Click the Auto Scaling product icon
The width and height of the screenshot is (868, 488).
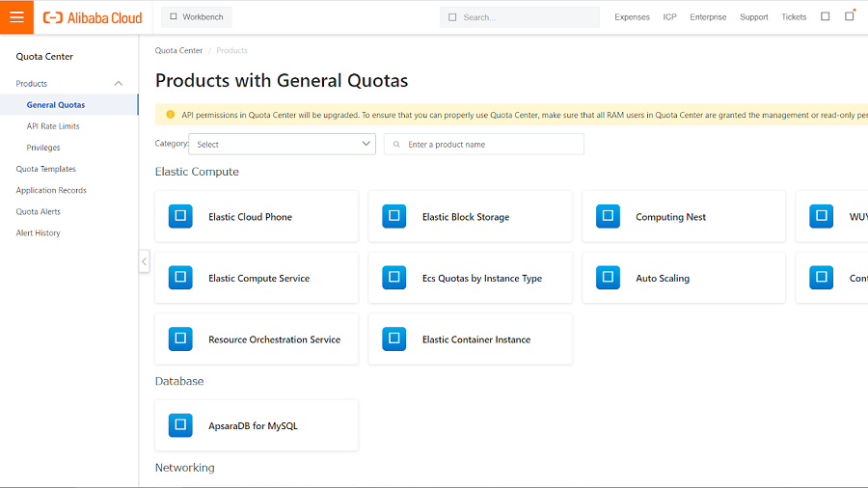608,278
